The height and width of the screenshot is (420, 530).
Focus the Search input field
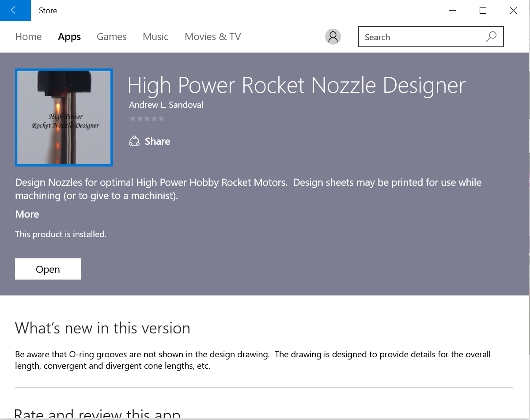[422, 37]
